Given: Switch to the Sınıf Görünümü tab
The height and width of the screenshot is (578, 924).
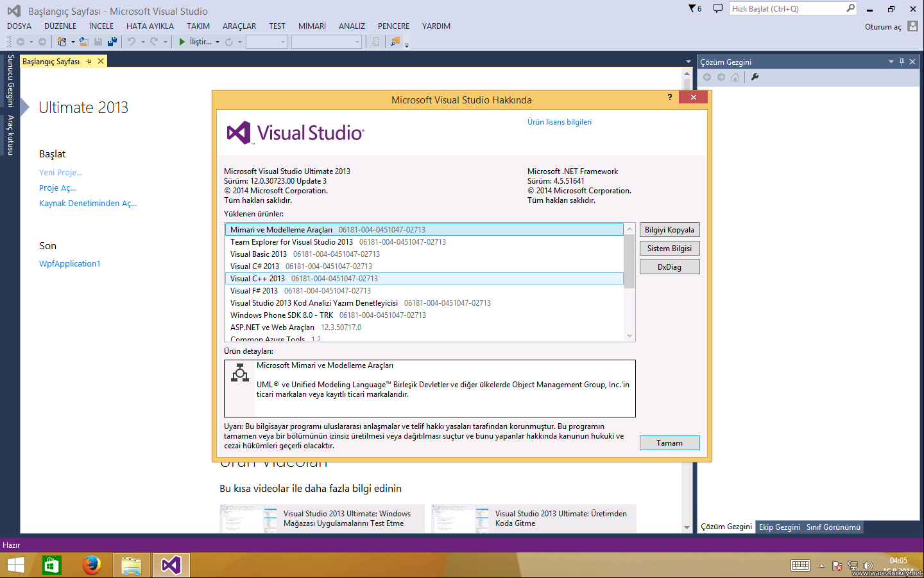Looking at the screenshot, I should tap(834, 527).
